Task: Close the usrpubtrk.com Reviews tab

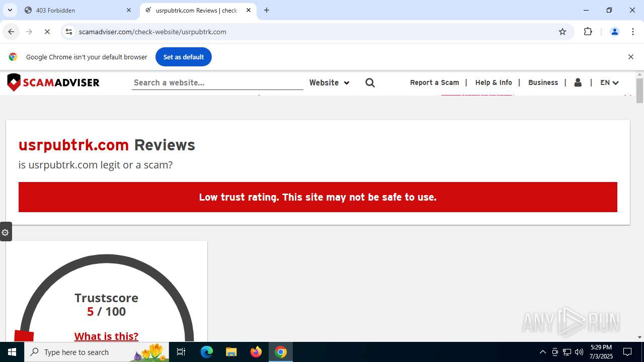Action: coord(249,10)
